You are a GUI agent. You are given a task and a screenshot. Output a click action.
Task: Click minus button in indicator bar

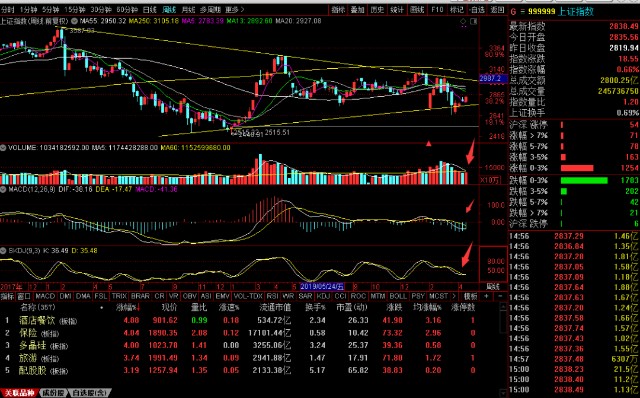500,296
